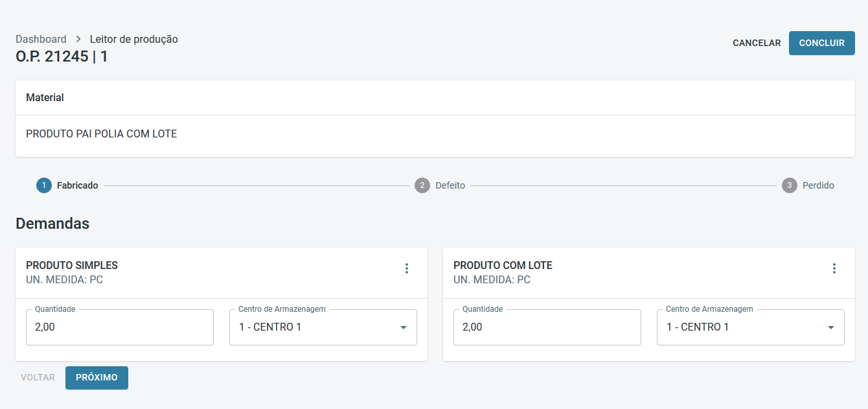Click the Leitor de produção breadcrumb text
This screenshot has width=868, height=409.
pos(133,40)
